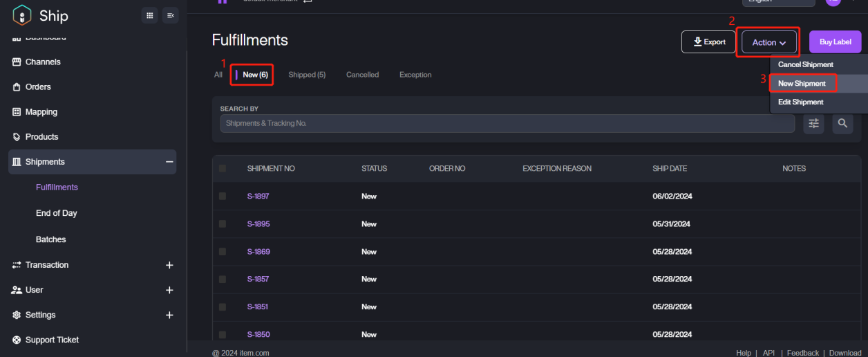Viewport: 868px width, 357px height.
Task: Collapse sidebar using the menu toggle icon
Action: [x=170, y=15]
